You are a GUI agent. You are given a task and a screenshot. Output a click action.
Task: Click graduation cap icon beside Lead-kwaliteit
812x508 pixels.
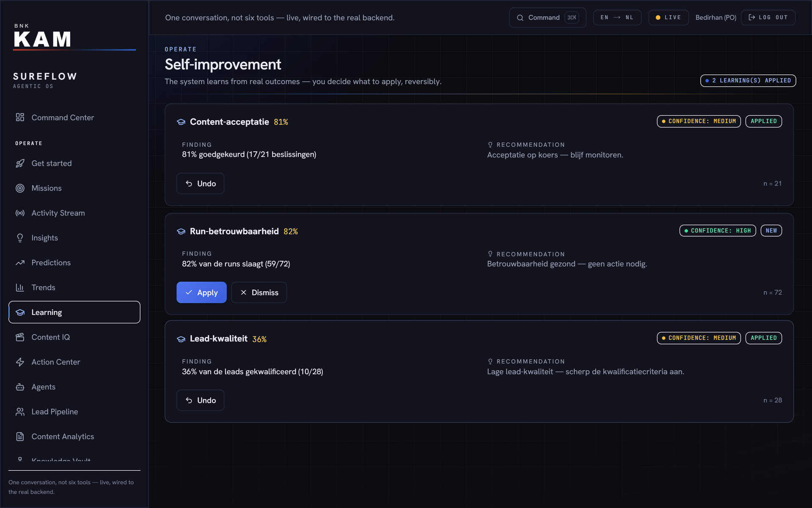181,339
